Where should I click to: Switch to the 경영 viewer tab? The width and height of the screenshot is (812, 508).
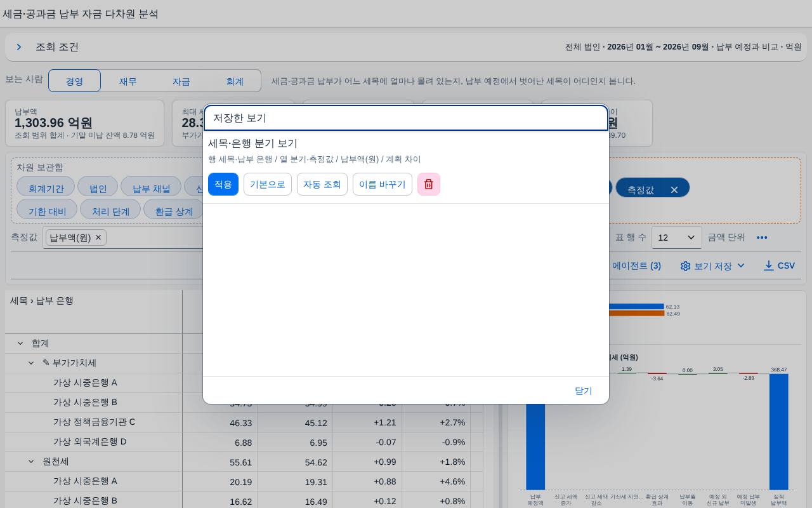click(x=75, y=81)
